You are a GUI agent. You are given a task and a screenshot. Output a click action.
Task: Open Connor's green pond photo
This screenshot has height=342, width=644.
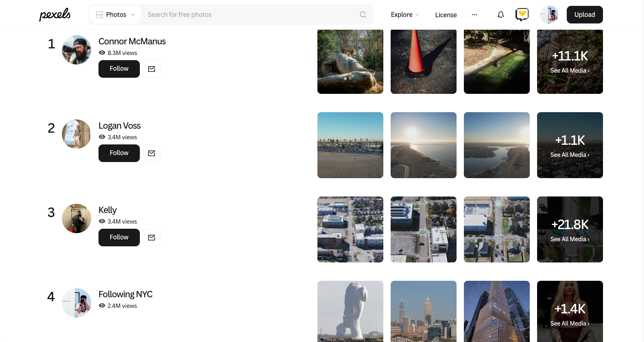click(497, 62)
